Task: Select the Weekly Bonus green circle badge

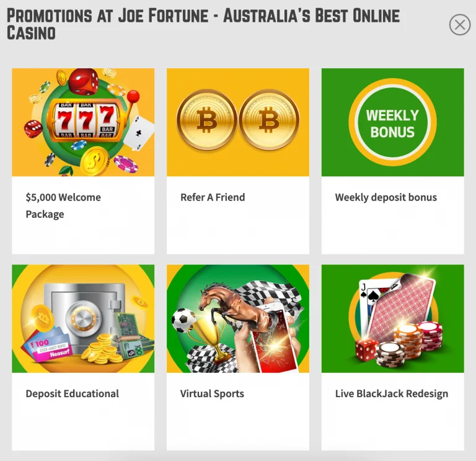Action: 392,122
